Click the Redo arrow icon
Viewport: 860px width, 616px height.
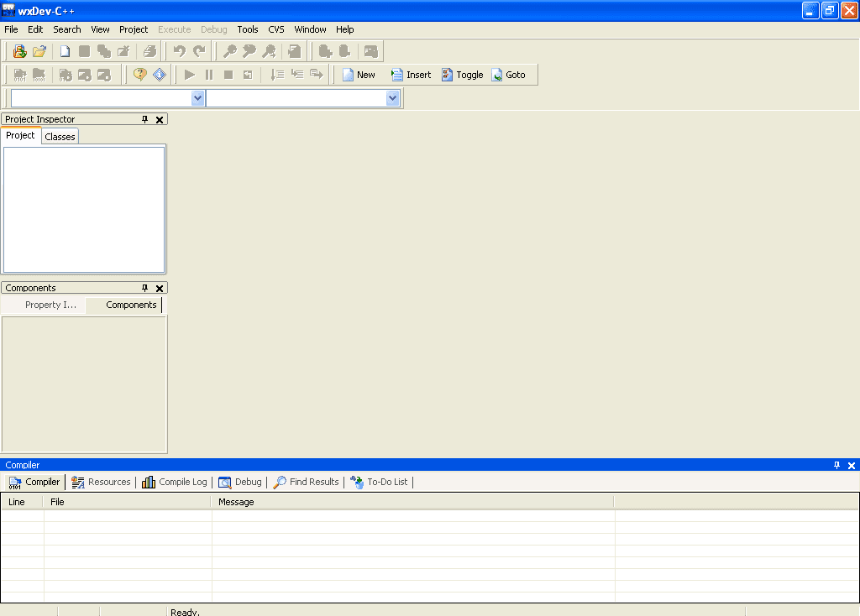point(199,51)
